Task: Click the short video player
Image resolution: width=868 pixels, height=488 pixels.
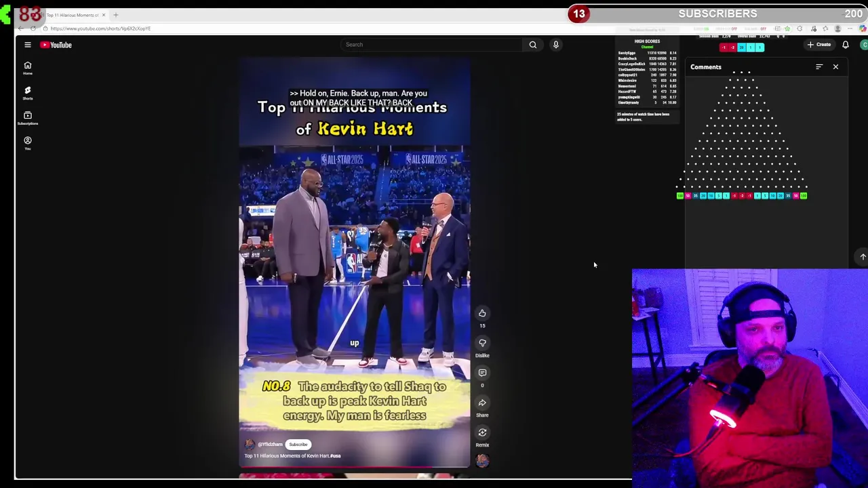Action: coord(354,263)
